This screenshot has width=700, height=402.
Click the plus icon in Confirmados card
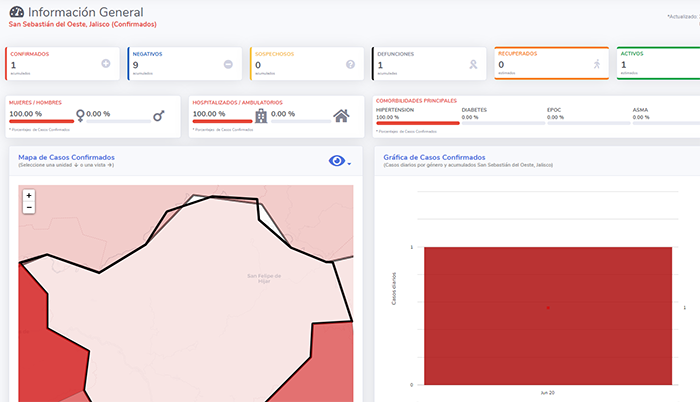tap(106, 64)
